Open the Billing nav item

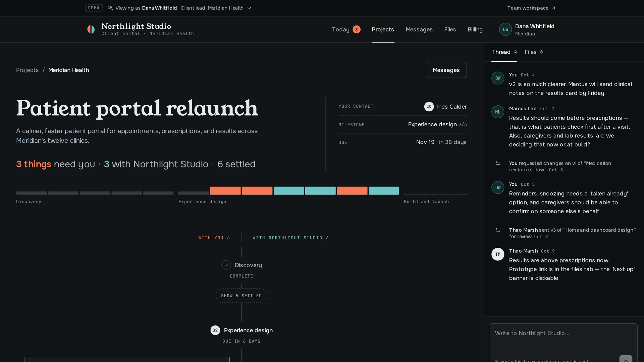(475, 29)
